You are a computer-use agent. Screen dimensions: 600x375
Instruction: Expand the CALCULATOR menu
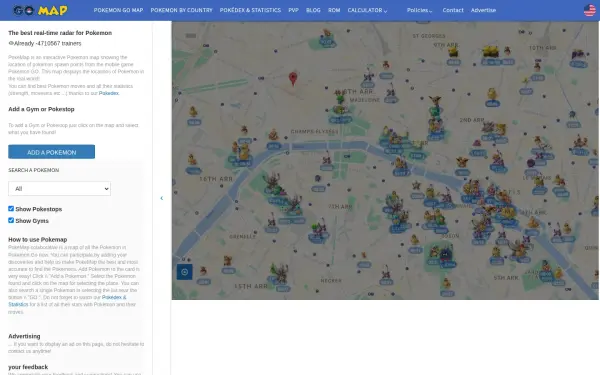point(367,10)
